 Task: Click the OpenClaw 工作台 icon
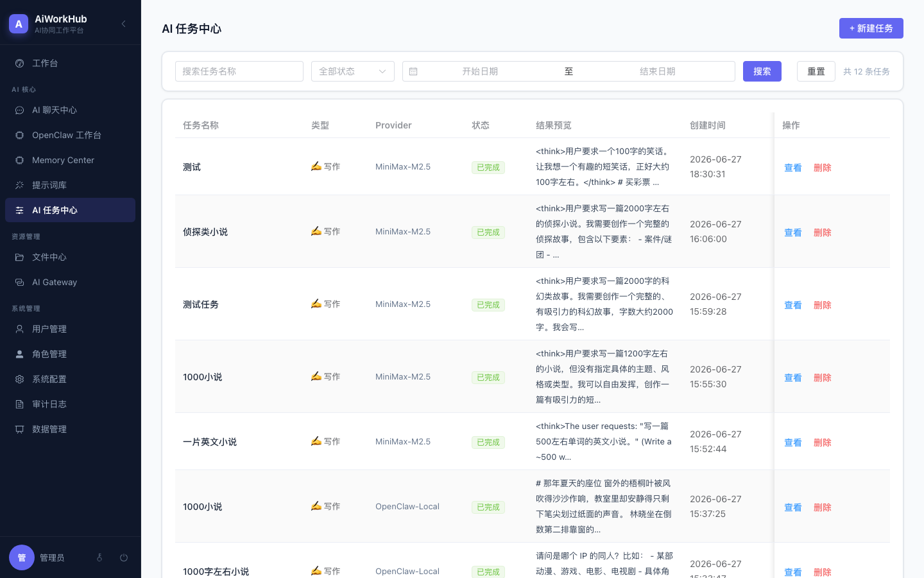[x=19, y=135]
